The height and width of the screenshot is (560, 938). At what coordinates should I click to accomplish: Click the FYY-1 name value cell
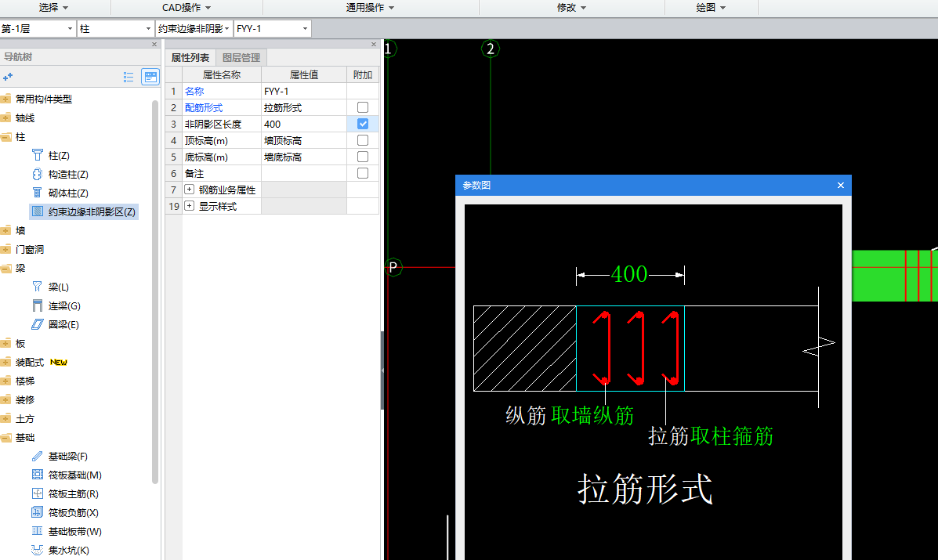304,91
